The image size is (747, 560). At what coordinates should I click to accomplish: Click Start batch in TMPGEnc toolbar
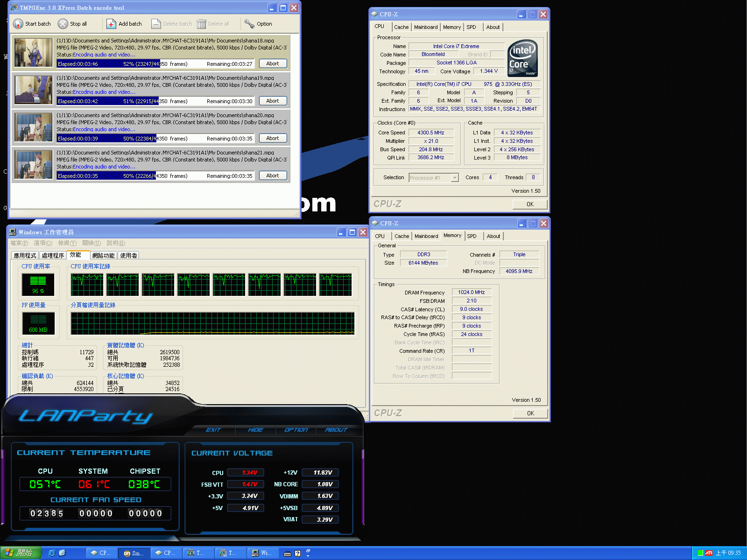(x=32, y=24)
